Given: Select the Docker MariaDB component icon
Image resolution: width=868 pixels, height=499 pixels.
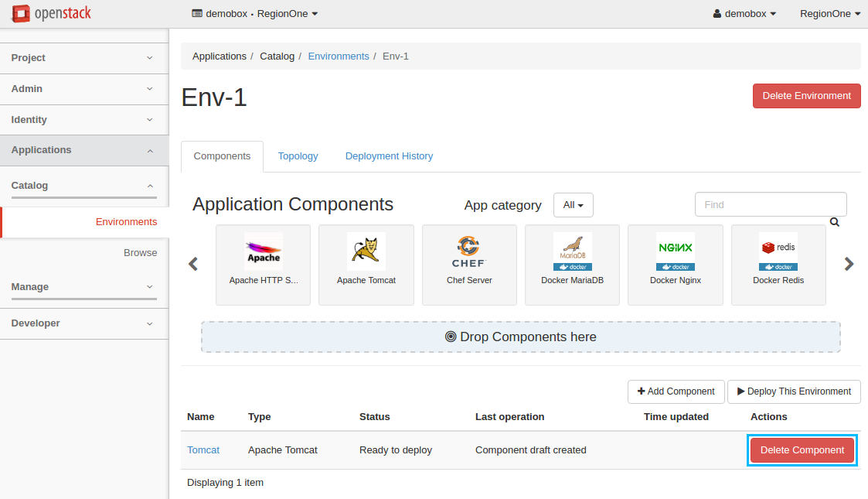Looking at the screenshot, I should point(572,252).
